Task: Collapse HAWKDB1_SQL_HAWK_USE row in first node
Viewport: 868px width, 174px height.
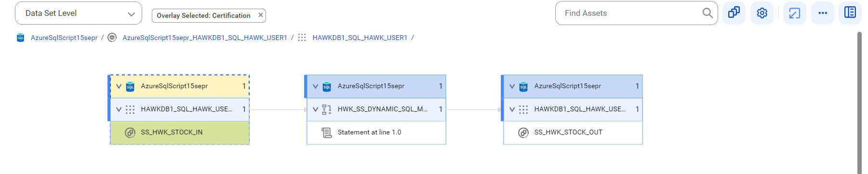Action: (x=119, y=109)
